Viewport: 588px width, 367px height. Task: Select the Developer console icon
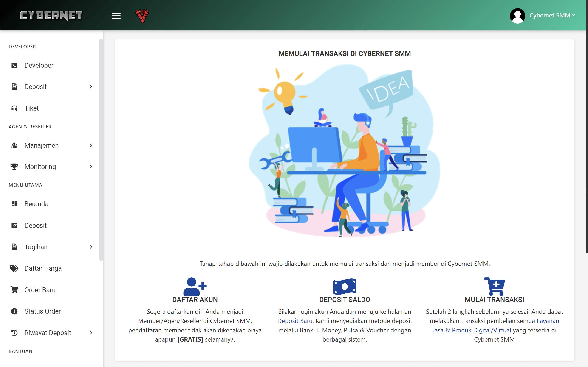point(14,65)
